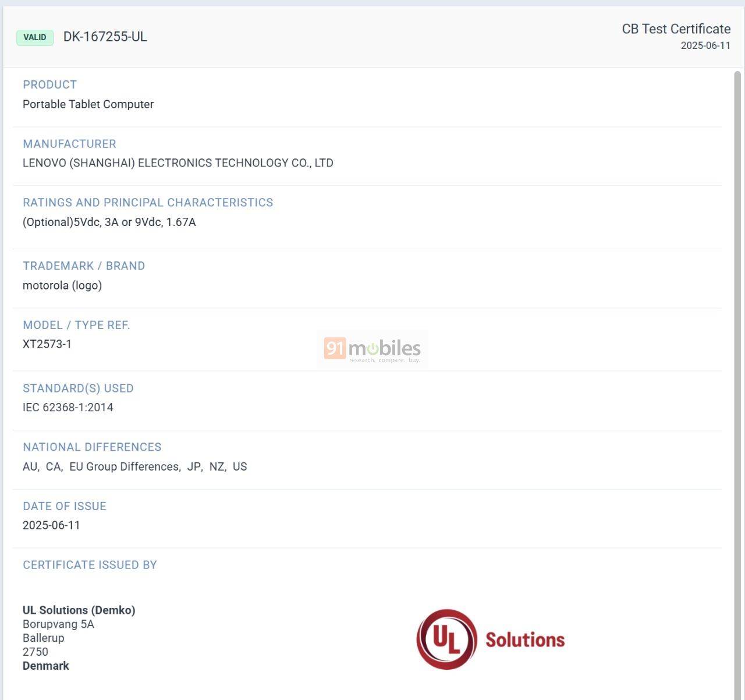
Task: Select the city name Ballerup
Action: [44, 638]
